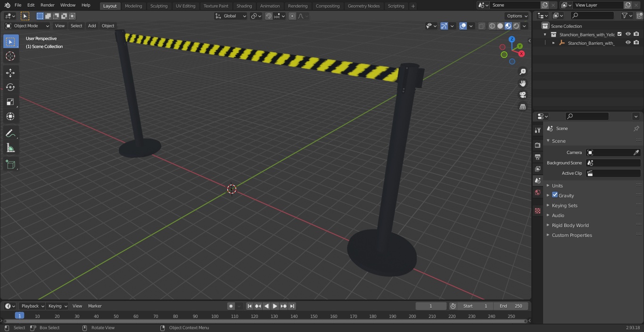Viewport: 644px width, 332px height.
Task: Pick the Measure tool
Action: [10, 148]
